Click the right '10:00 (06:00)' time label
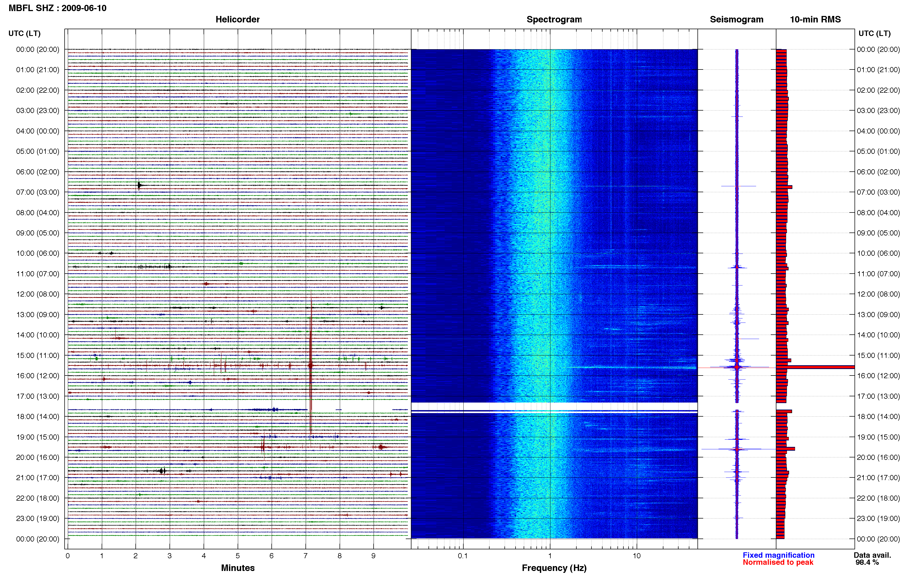The width and height of the screenshot is (924, 578). coord(878,253)
